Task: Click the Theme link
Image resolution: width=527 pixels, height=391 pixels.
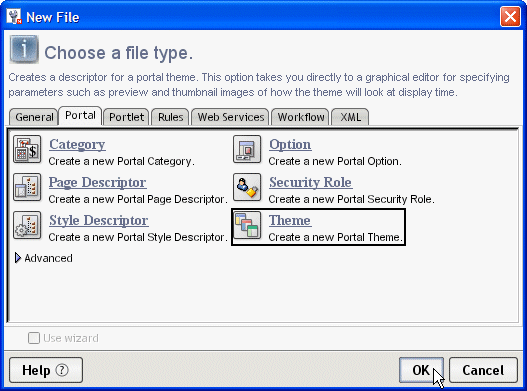Action: pos(290,221)
